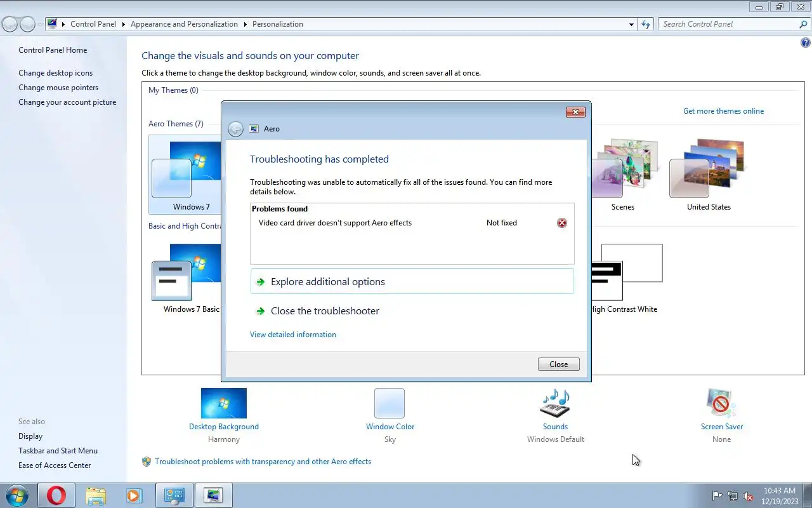Click the Search Control Panel field
Image resolution: width=812 pixels, height=508 pixels.
point(728,24)
